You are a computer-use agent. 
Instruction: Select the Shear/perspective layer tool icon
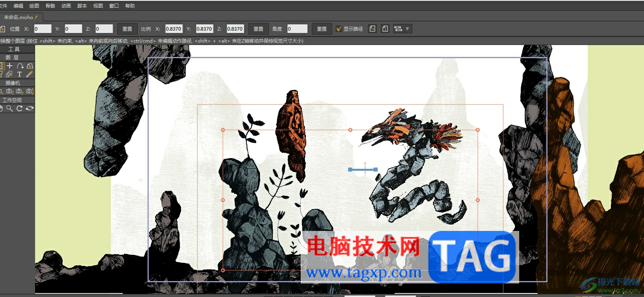coord(30,66)
